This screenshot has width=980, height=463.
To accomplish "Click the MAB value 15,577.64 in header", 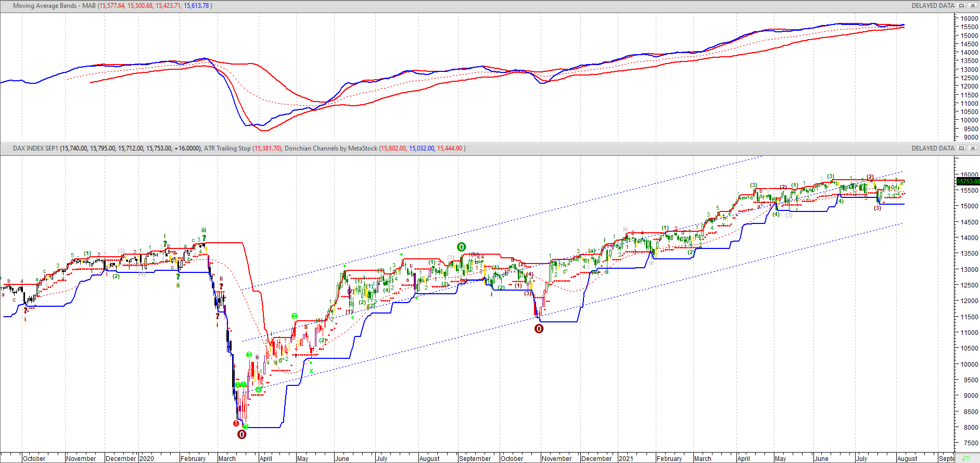I will [x=112, y=6].
